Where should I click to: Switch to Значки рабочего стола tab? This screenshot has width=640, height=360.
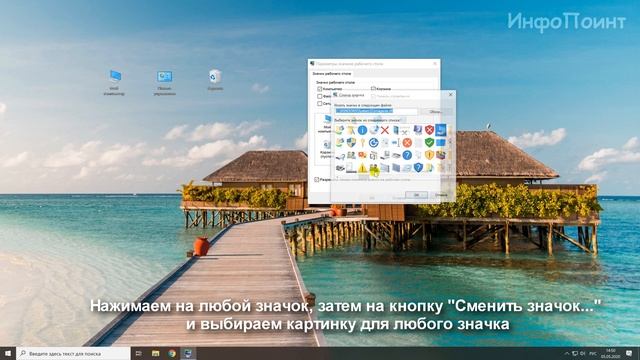[332, 74]
